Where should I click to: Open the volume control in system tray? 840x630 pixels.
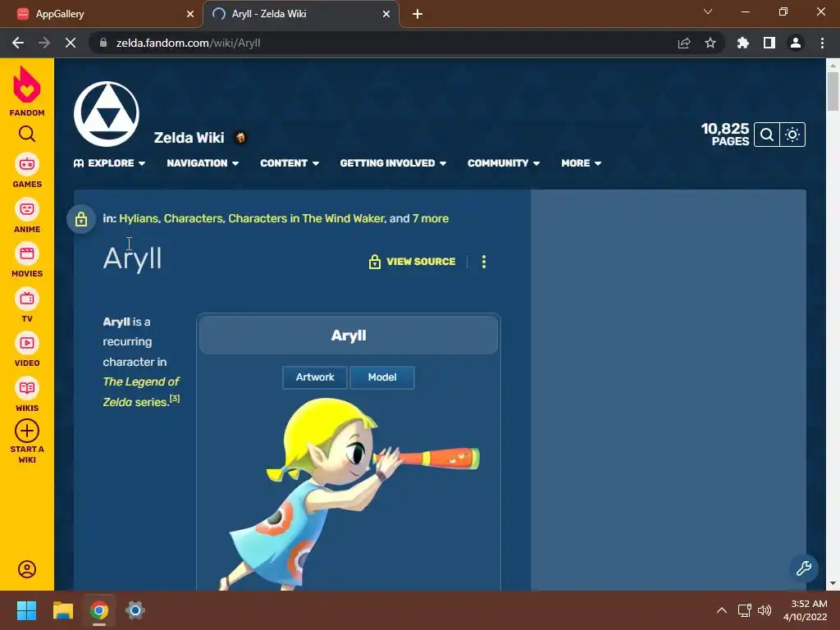coord(765,610)
